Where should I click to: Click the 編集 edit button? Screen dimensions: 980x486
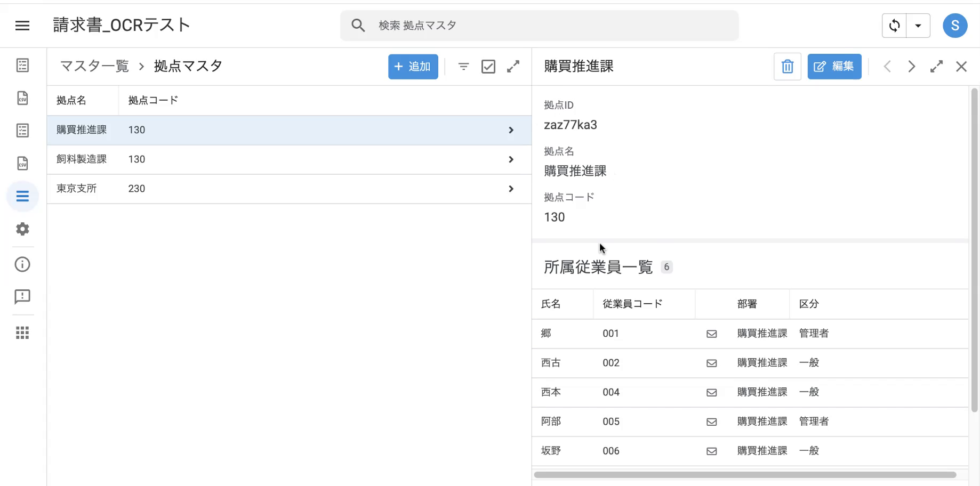point(834,67)
